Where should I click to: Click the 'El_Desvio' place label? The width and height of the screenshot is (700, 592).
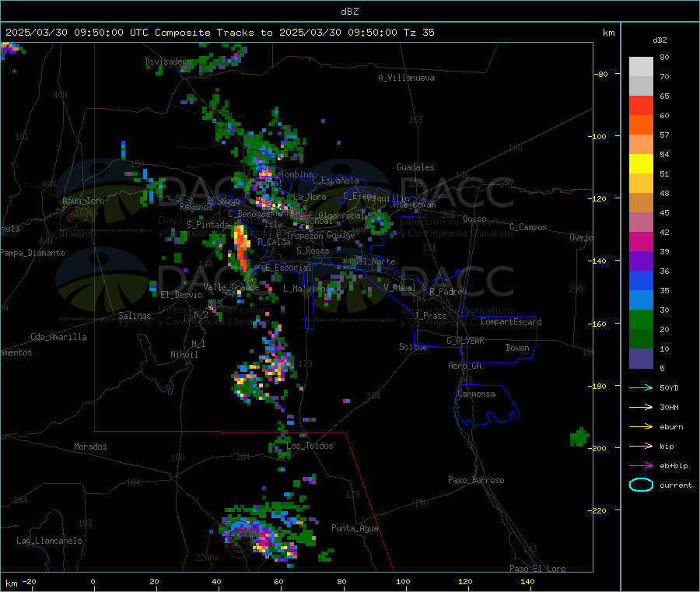coord(182,295)
